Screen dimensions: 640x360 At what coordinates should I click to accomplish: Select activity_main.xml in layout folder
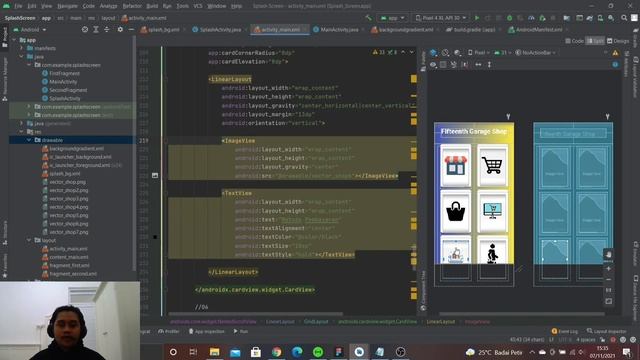(x=68, y=249)
